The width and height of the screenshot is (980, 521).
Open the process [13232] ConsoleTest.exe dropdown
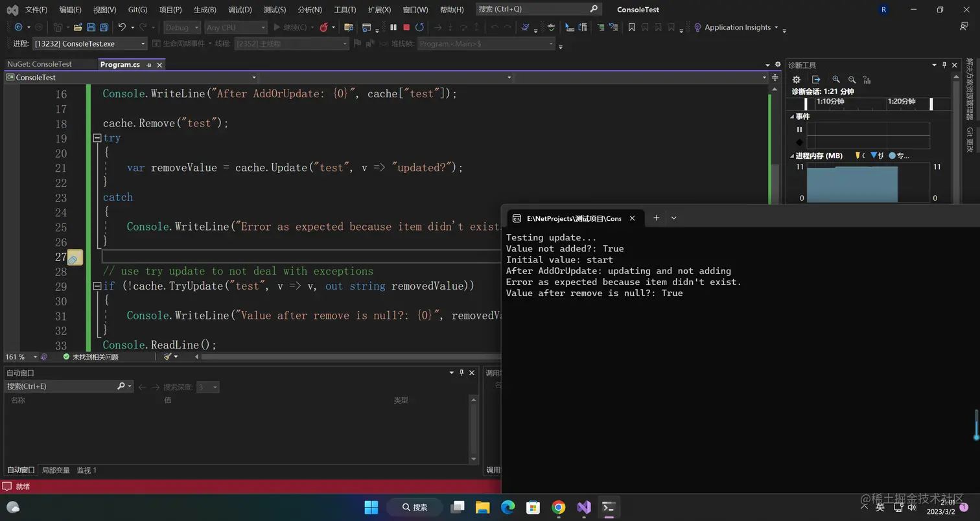90,43
